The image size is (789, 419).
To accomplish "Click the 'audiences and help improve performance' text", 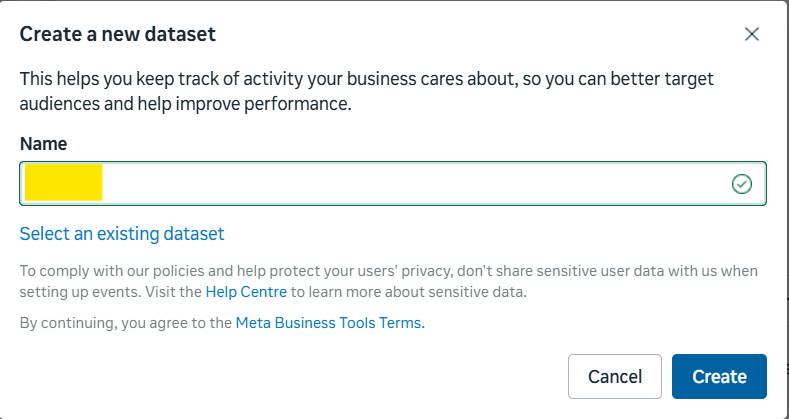I will coord(185,104).
